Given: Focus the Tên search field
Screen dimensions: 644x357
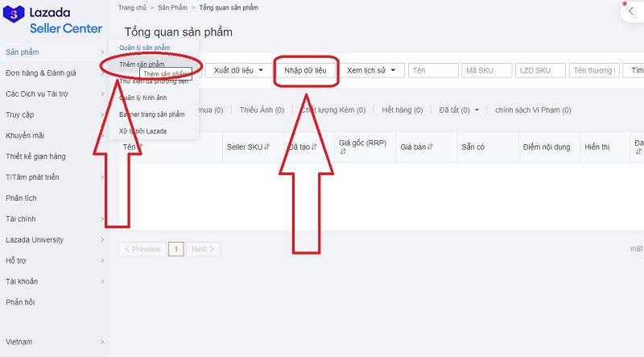Looking at the screenshot, I should click(x=433, y=70).
